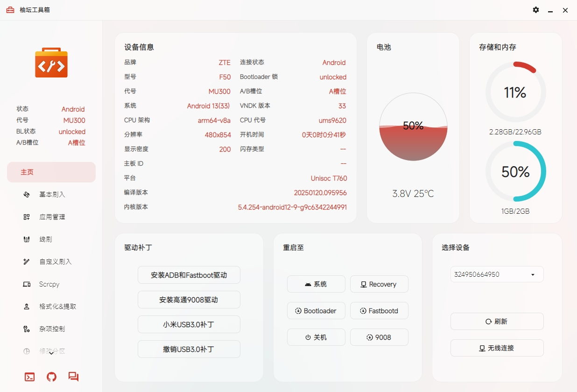Click the 驱动补丁 card heading

(138, 248)
